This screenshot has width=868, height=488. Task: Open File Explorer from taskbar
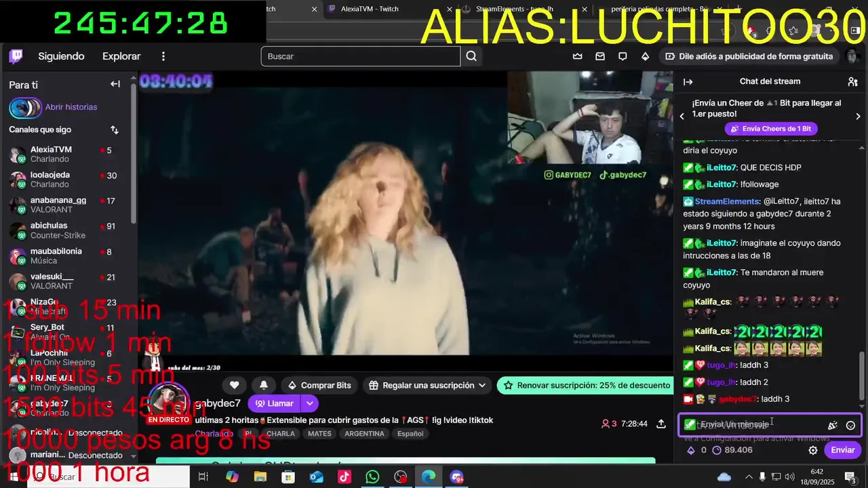pyautogui.click(x=260, y=477)
